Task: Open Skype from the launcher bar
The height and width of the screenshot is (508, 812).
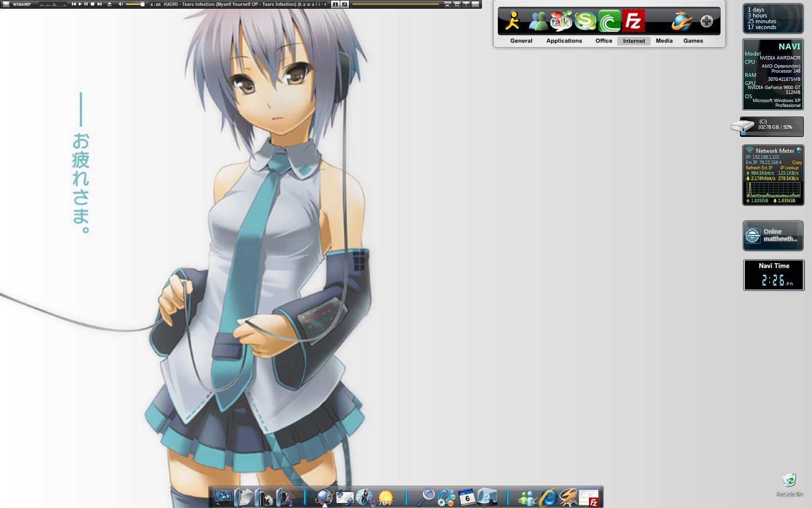Action: (585, 21)
